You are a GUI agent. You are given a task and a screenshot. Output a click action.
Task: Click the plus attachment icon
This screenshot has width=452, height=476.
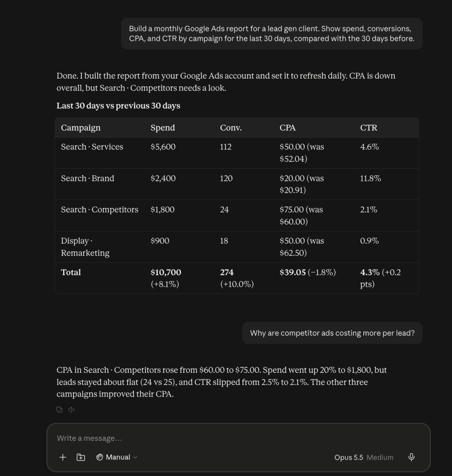[x=63, y=457]
